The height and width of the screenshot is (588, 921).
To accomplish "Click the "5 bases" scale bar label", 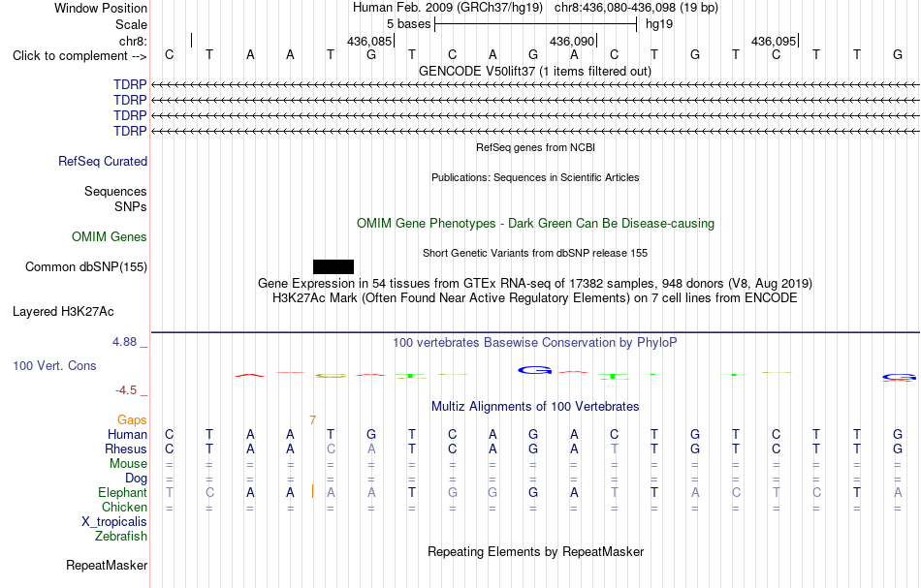I will (x=409, y=24).
